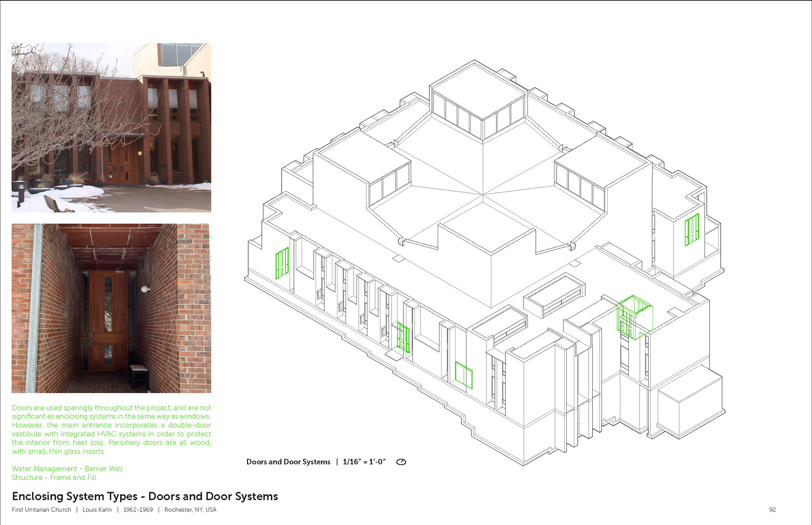
Task: Click the green door on far-left facade
Action: (x=282, y=263)
